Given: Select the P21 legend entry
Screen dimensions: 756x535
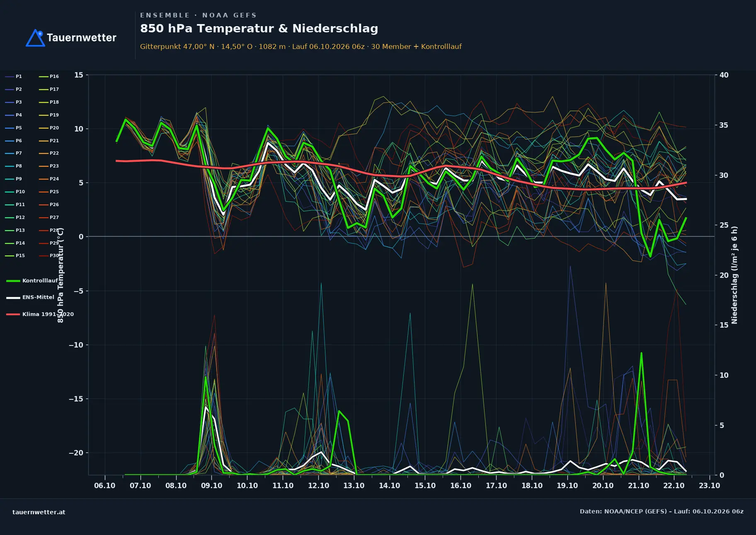Looking at the screenshot, I should point(49,141).
